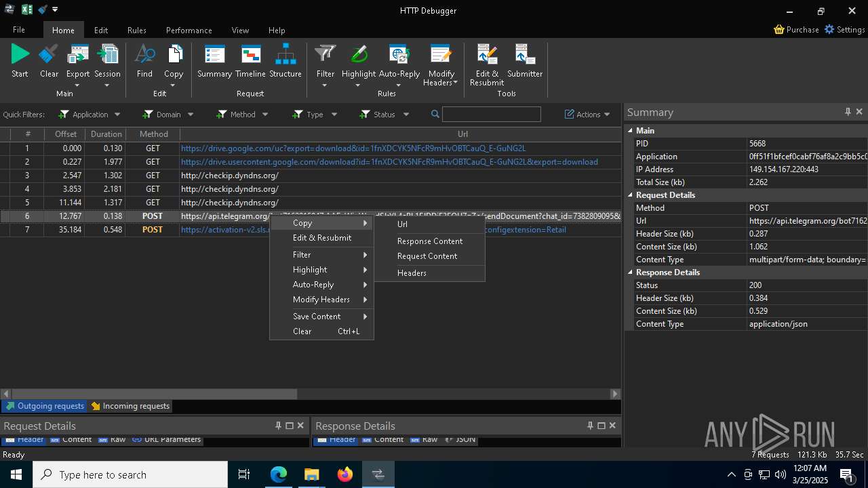The width and height of the screenshot is (868, 488).
Task: Switch to the Incoming requests tab
Action: tap(130, 406)
